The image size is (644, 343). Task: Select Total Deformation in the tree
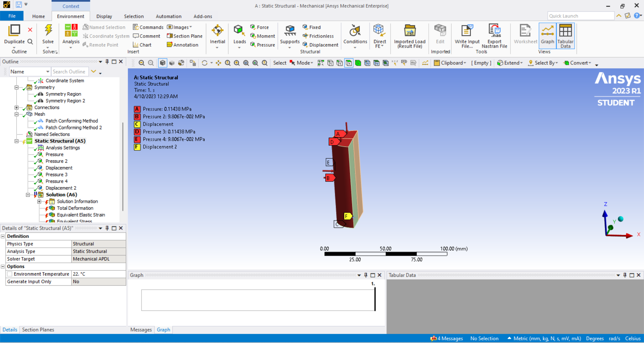[x=75, y=208]
